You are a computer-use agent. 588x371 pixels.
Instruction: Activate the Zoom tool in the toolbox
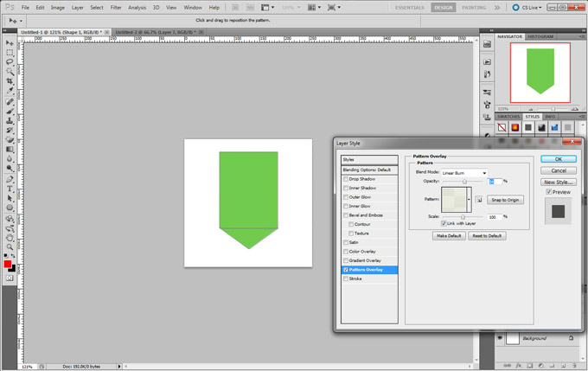10,246
